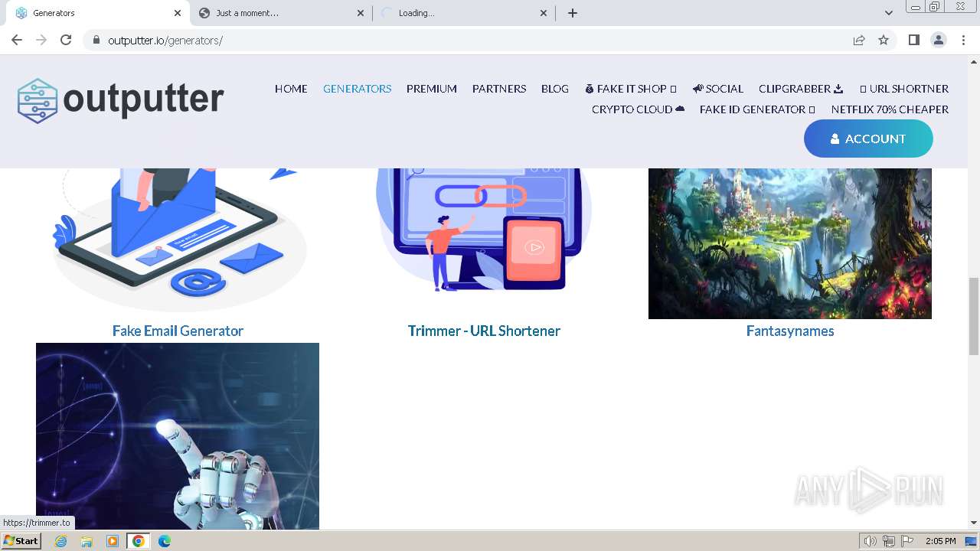Open Microsoft Edge from taskbar
The width and height of the screenshot is (980, 551).
click(x=164, y=541)
